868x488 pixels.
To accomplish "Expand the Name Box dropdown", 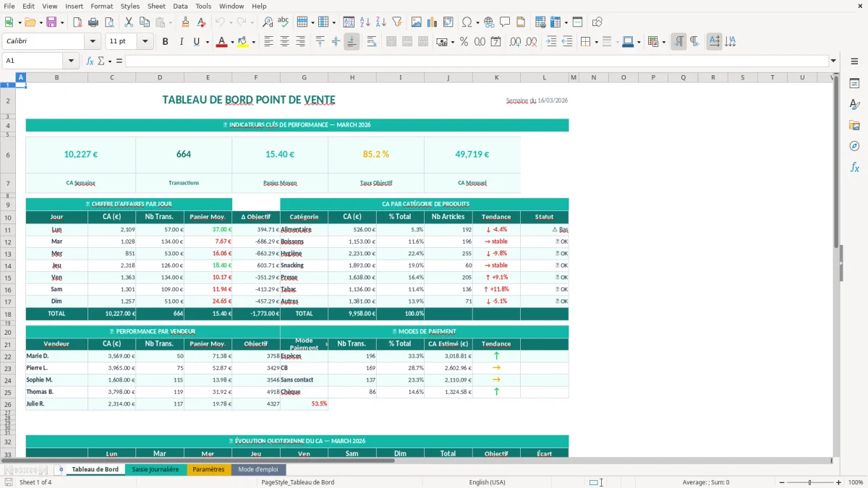I will tap(72, 61).
